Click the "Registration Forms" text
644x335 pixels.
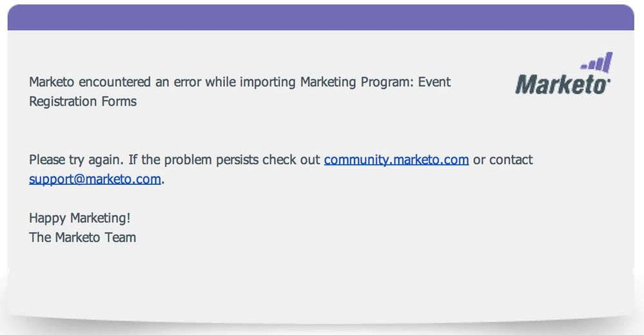(x=83, y=101)
